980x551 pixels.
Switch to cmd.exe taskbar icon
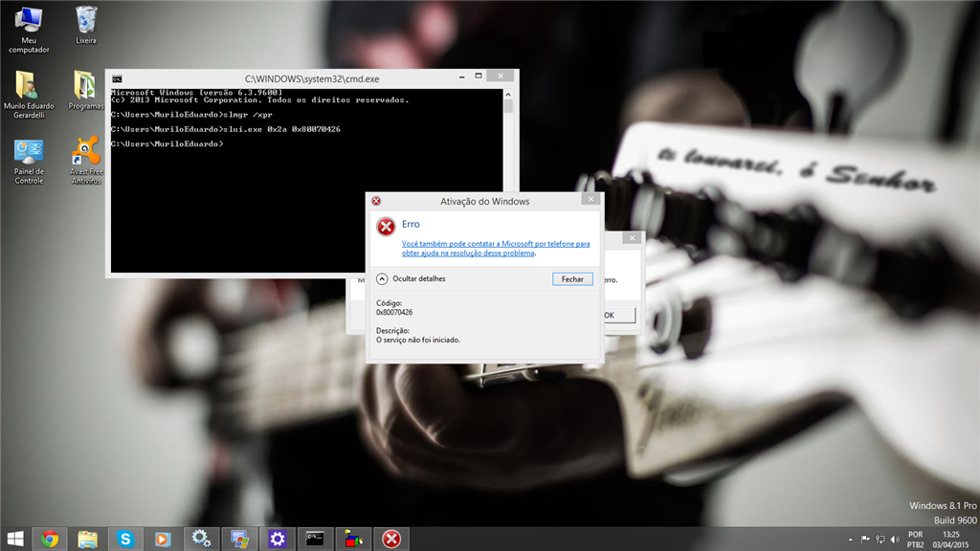[315, 539]
